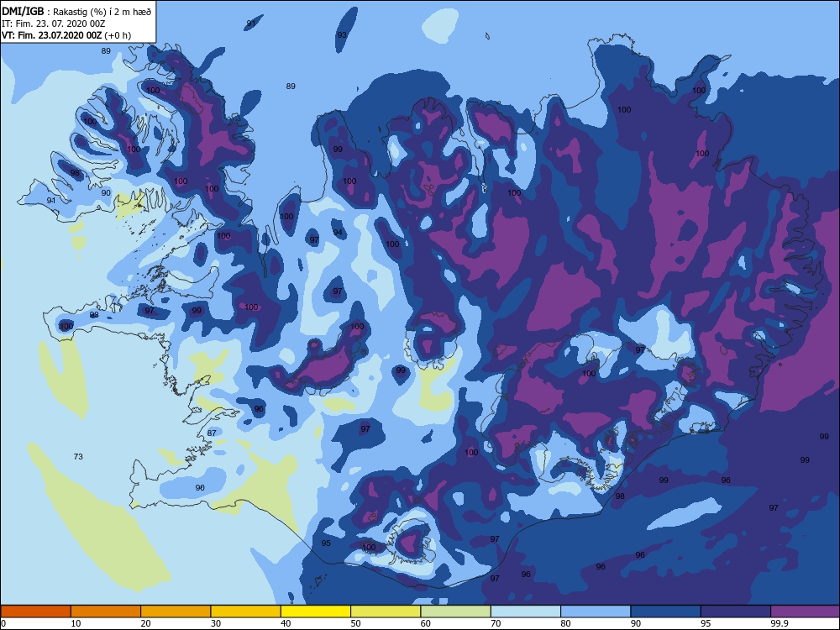This screenshot has width=840, height=630.
Task: Click the '60' label in the color legend
Action: 426,623
